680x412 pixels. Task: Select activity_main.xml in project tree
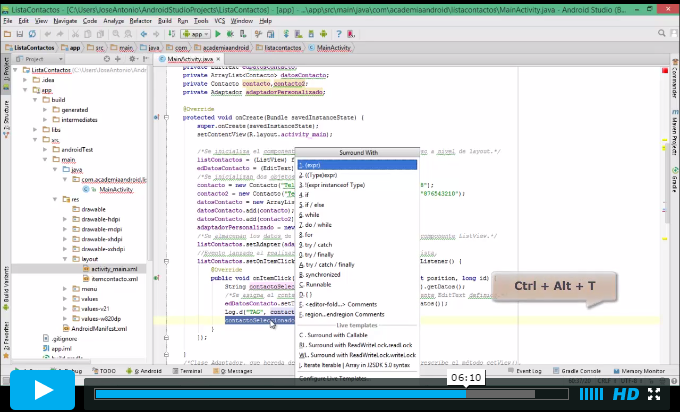coord(114,269)
